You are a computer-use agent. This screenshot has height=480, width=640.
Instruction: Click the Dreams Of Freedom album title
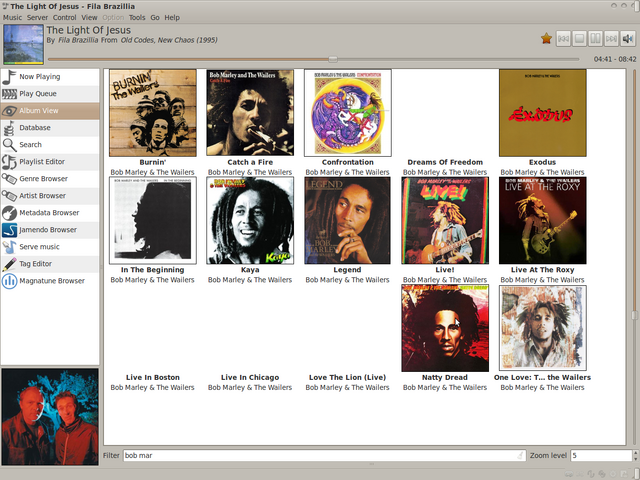click(x=445, y=162)
